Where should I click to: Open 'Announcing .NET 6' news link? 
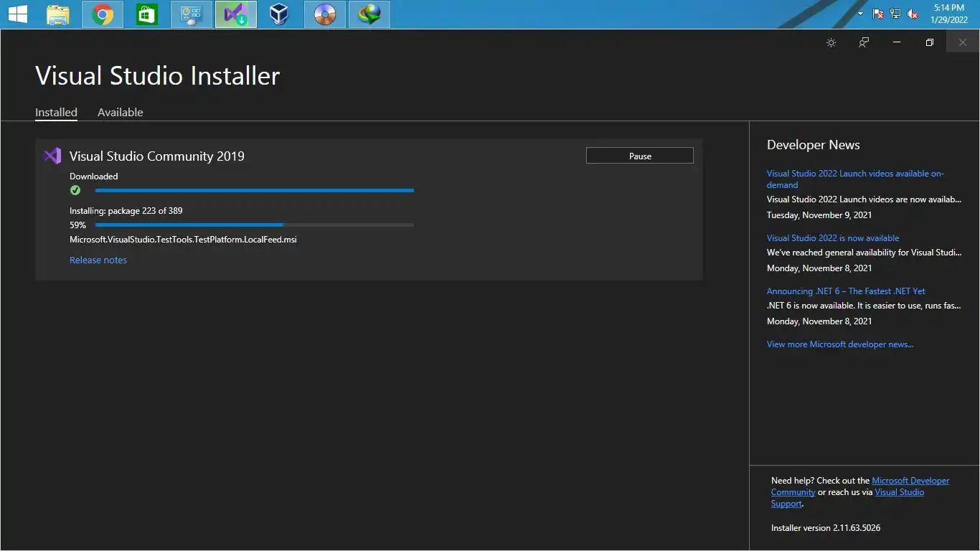846,291
